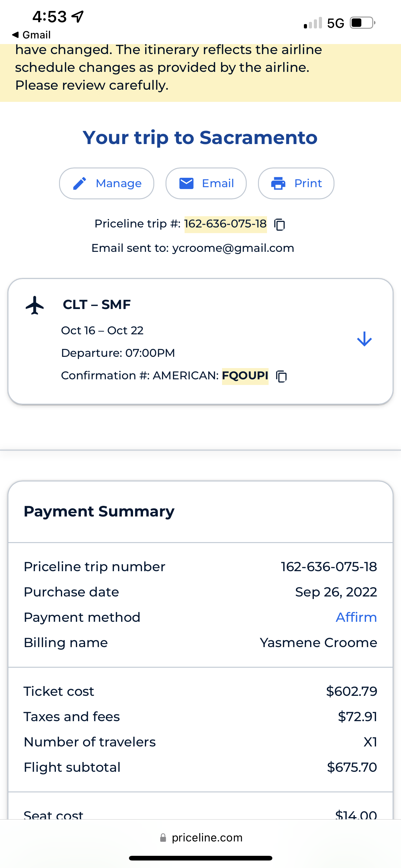The height and width of the screenshot is (868, 401).
Task: Tap the lock icon by priceline.com
Action: pyautogui.click(x=163, y=838)
